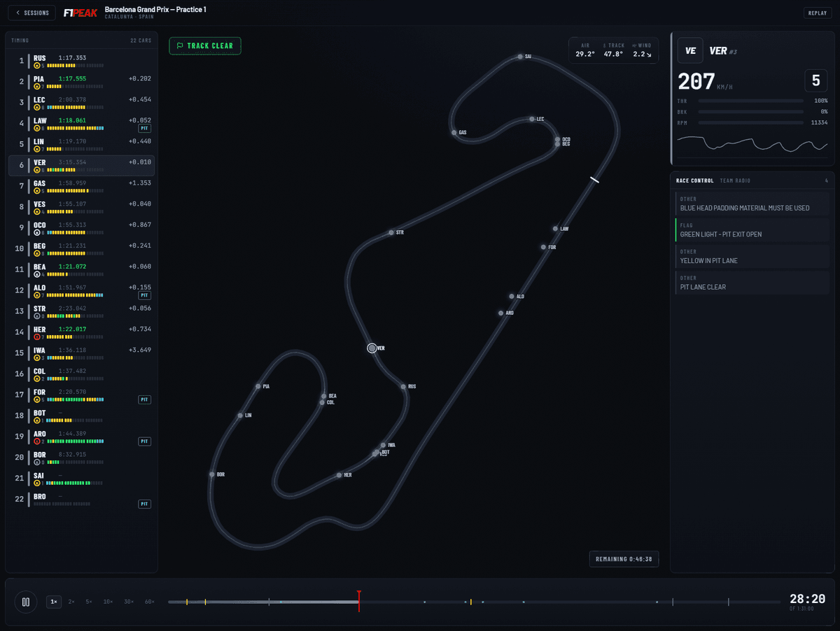Open Blue head padding material message

[754, 204]
